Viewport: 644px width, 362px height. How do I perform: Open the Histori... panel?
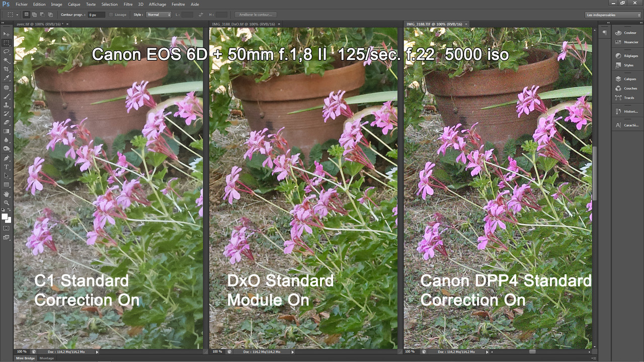point(626,112)
